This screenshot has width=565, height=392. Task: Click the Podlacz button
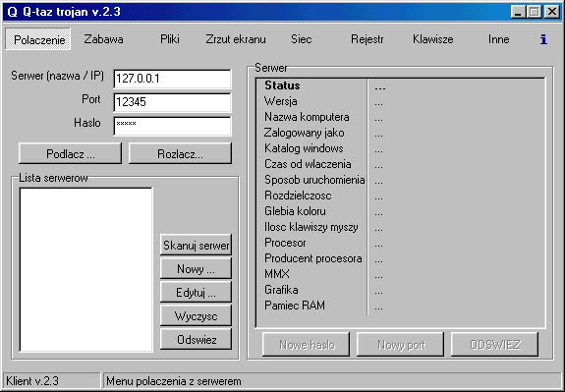71,154
